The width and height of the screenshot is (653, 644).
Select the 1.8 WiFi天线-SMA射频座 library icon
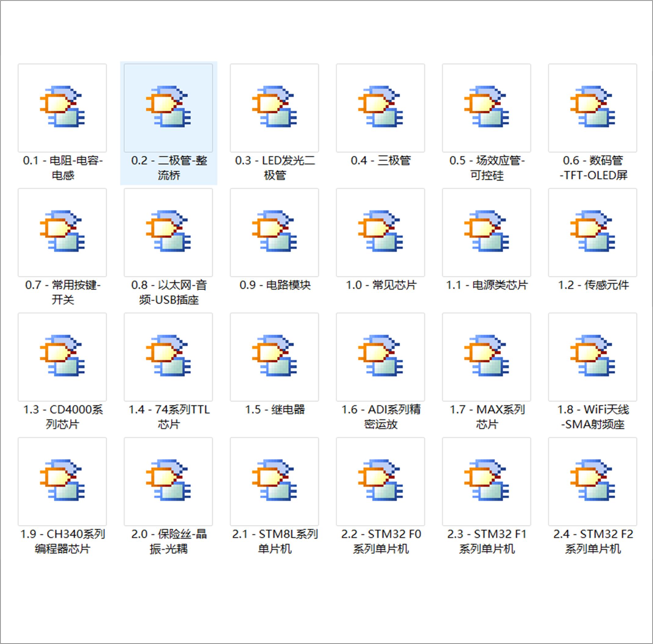click(593, 357)
